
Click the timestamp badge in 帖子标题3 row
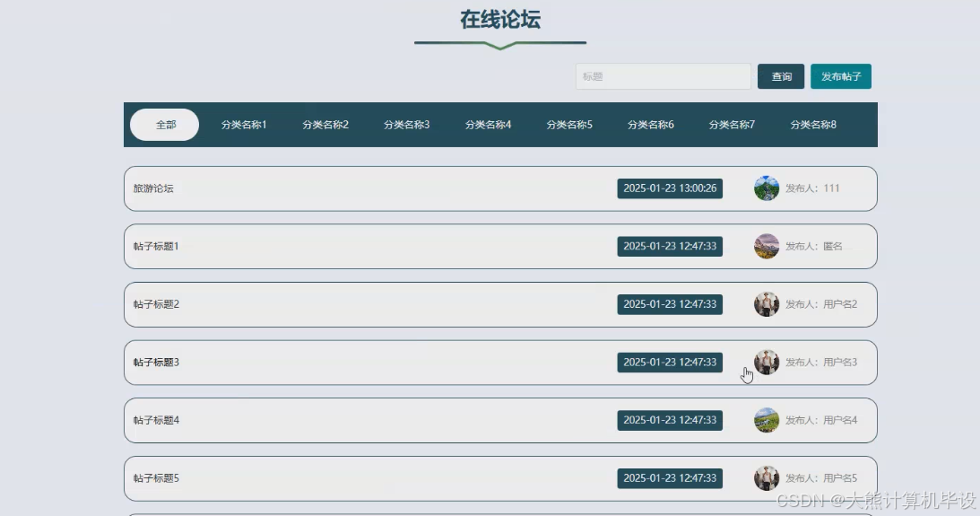coord(670,363)
